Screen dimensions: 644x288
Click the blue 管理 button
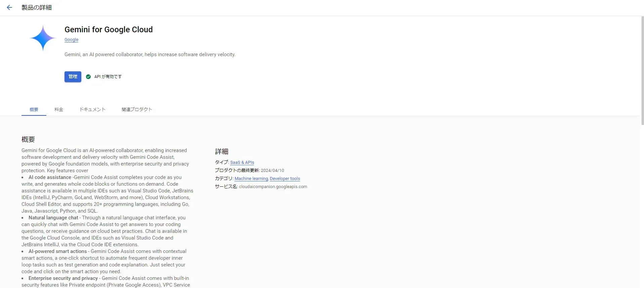coord(73,77)
